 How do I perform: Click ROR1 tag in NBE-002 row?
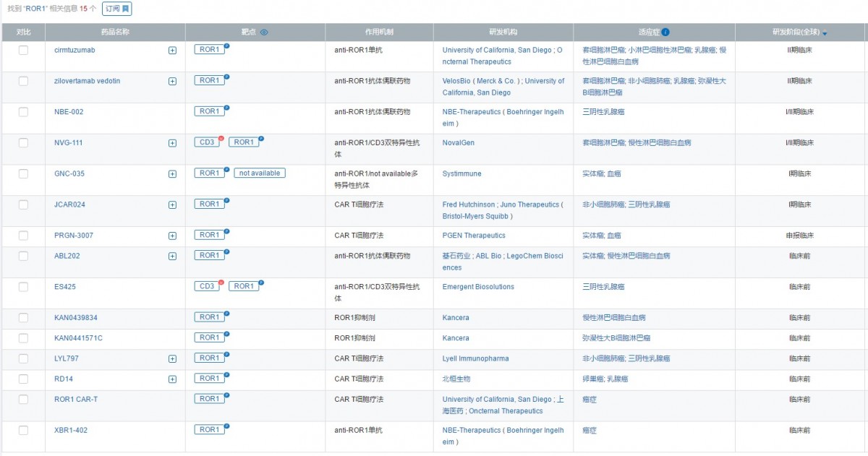pos(210,111)
